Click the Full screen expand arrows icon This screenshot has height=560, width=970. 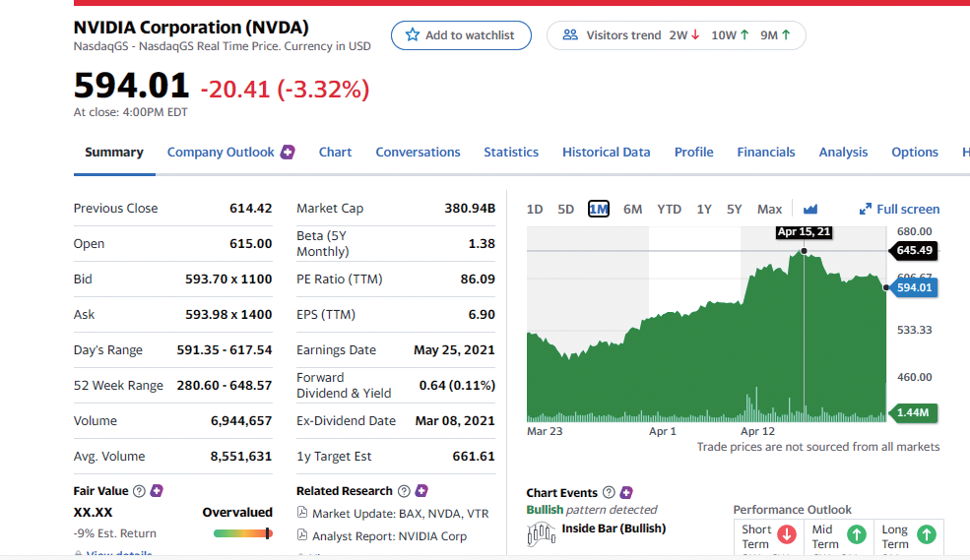[x=866, y=209]
